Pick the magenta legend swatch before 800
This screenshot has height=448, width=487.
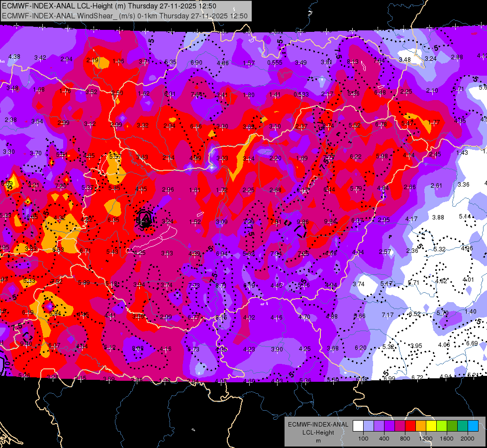(400, 426)
